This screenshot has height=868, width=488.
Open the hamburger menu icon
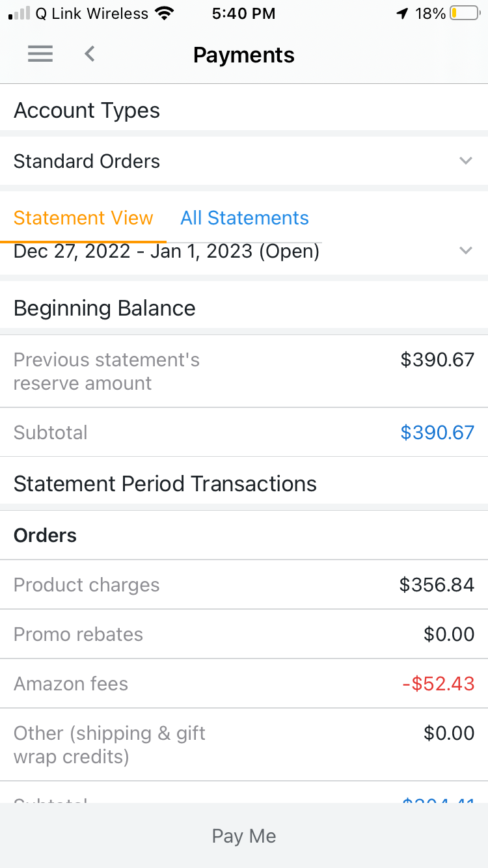tap(40, 55)
